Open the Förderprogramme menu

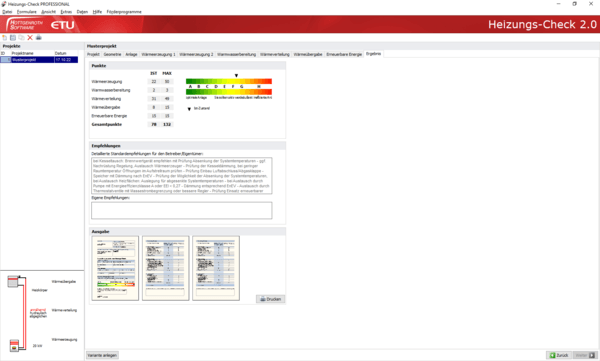point(124,12)
